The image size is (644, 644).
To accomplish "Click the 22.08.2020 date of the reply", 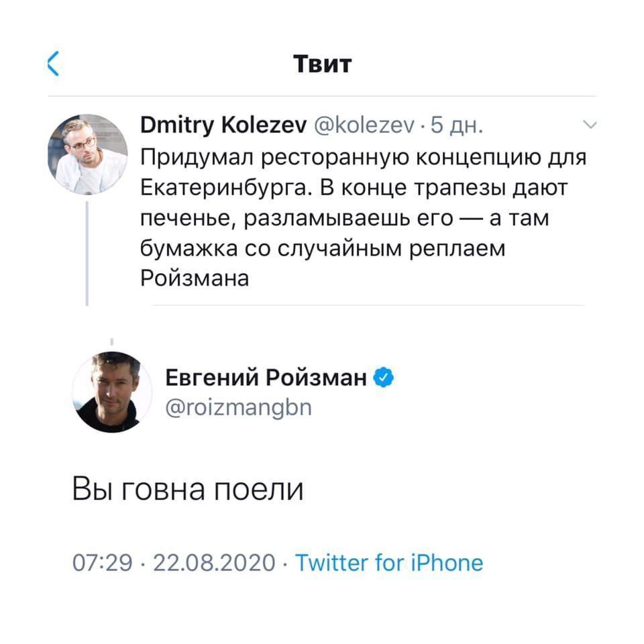I will [214, 562].
